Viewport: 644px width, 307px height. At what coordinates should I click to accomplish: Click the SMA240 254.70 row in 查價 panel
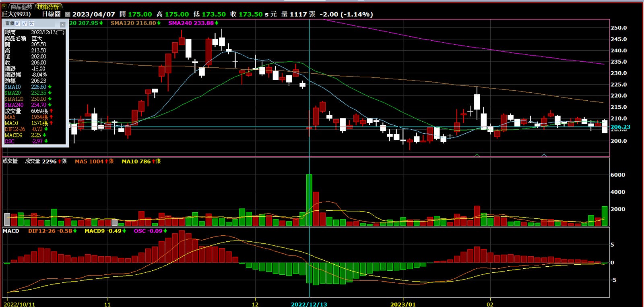(x=34, y=105)
